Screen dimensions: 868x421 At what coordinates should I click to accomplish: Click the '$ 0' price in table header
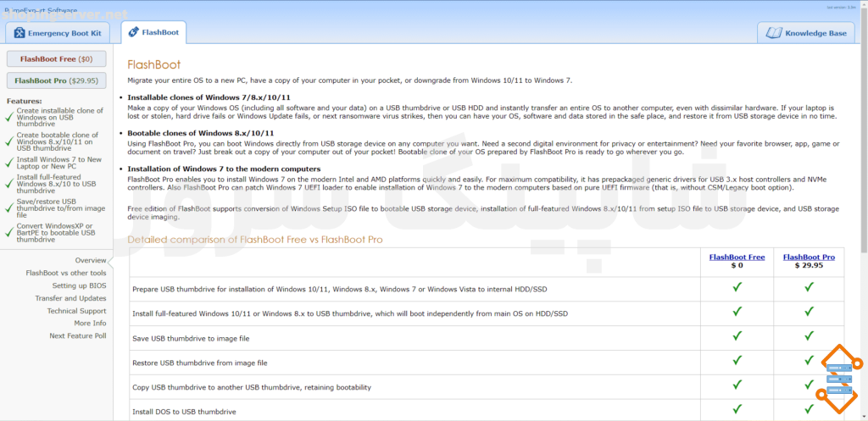point(737,265)
